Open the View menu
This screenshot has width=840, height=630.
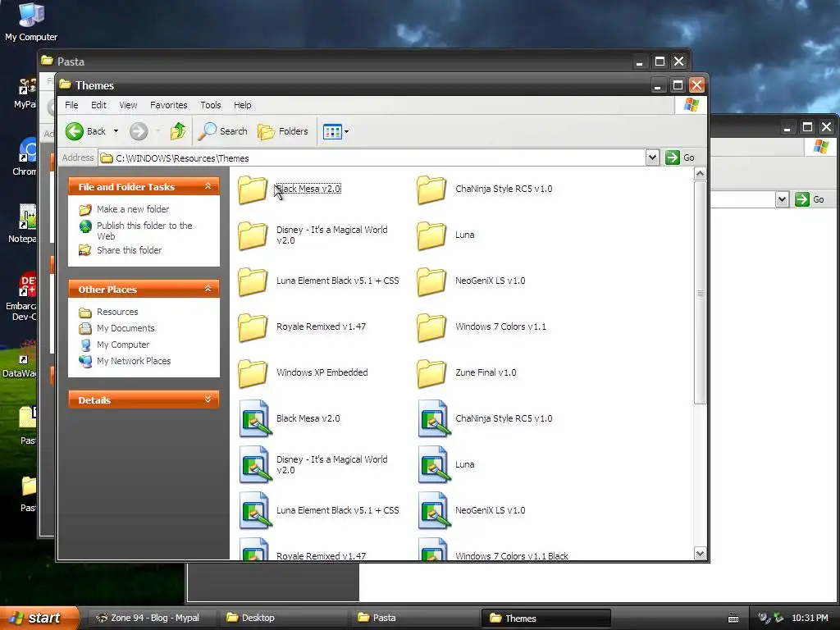pyautogui.click(x=128, y=105)
